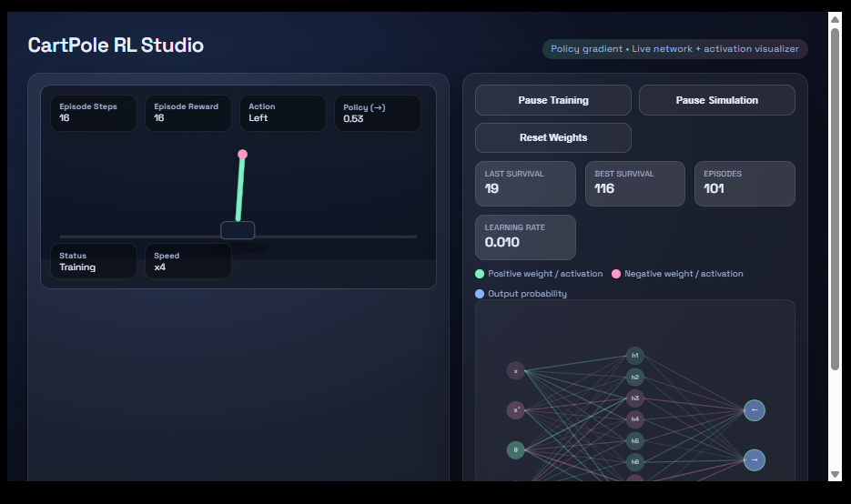The image size is (851, 504).
Task: Click the pink negative weight legend dot
Action: (x=616, y=274)
